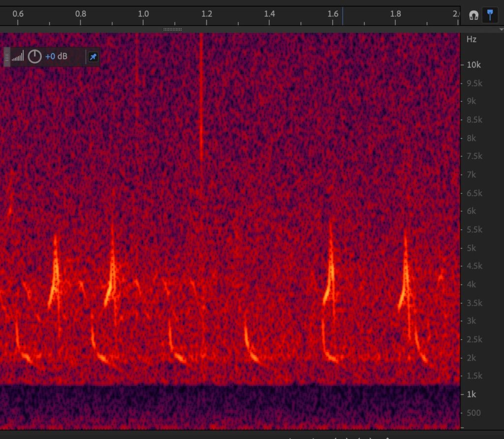Click the blue playhead marker button
The width and height of the screenshot is (504, 439).
click(489, 15)
